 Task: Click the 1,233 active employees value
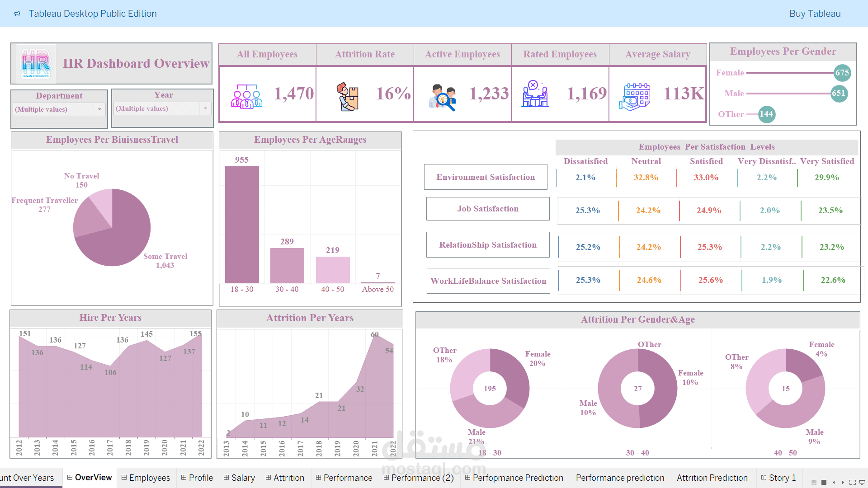point(489,94)
